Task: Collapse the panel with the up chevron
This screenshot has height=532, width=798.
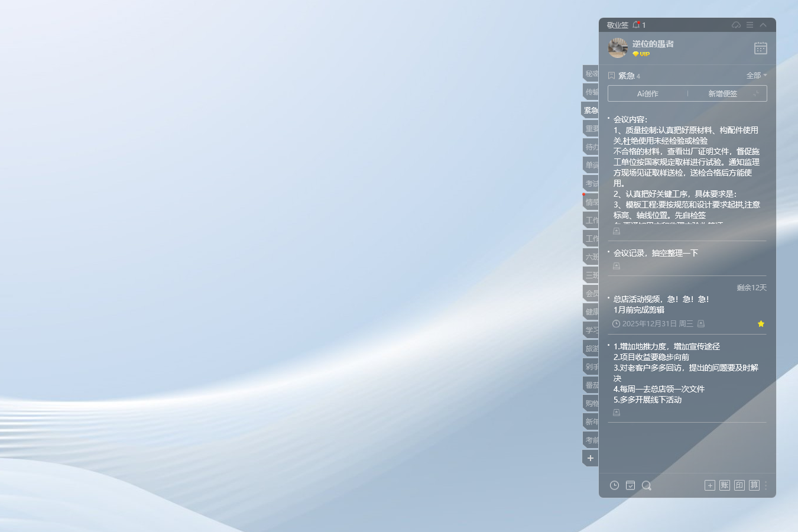Action: coord(763,25)
